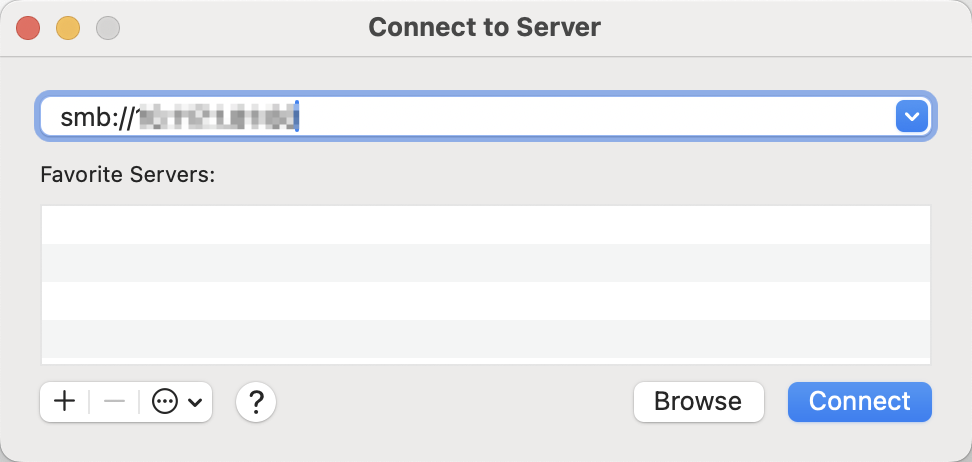The height and width of the screenshot is (462, 972).
Task: Click the gray zoom window button
Action: (x=108, y=27)
